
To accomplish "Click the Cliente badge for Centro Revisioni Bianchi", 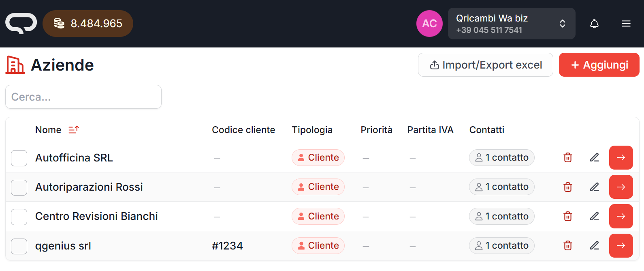I will pyautogui.click(x=318, y=216).
